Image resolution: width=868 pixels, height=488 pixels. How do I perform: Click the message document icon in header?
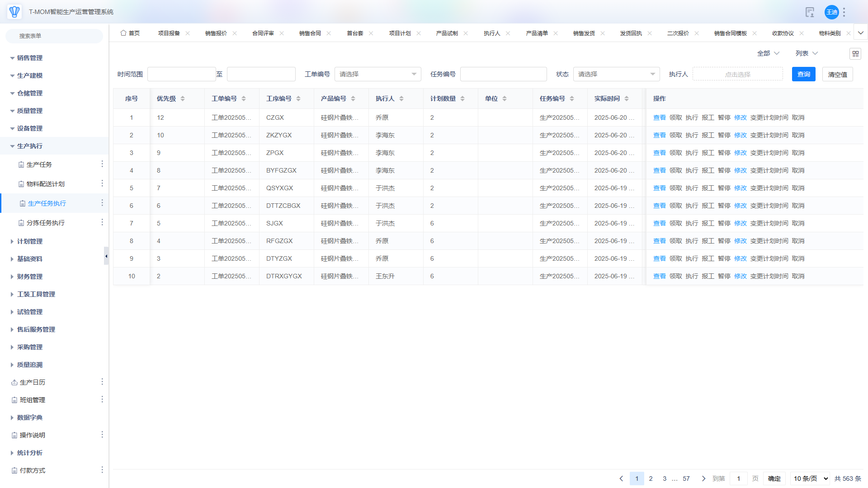coord(810,12)
